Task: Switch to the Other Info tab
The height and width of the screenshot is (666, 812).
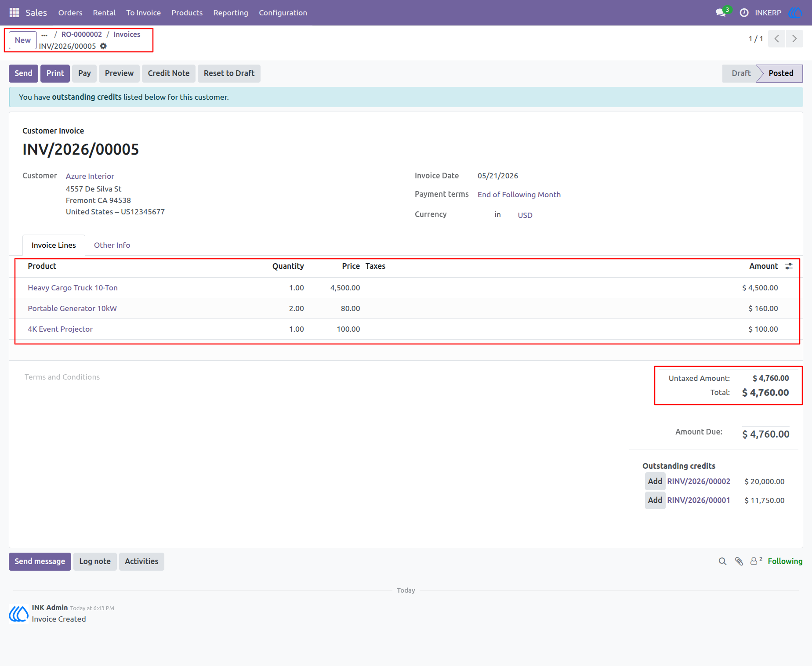Action: click(112, 245)
